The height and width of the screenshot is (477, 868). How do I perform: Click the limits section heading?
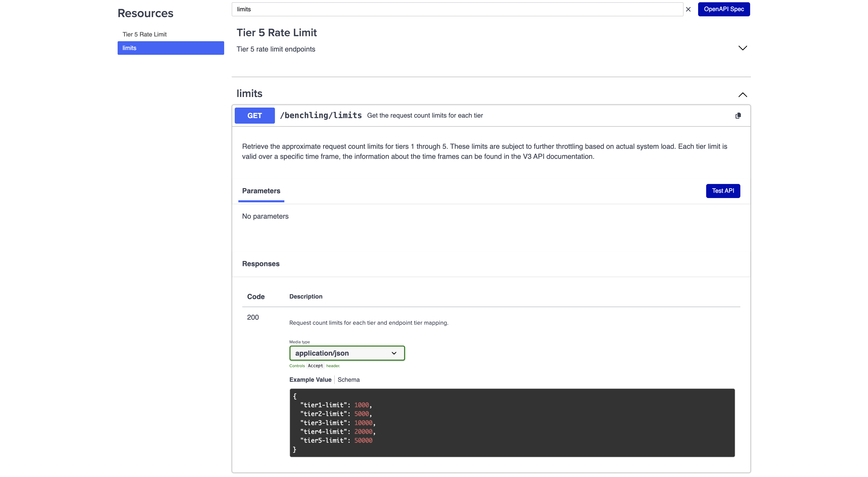(x=249, y=93)
